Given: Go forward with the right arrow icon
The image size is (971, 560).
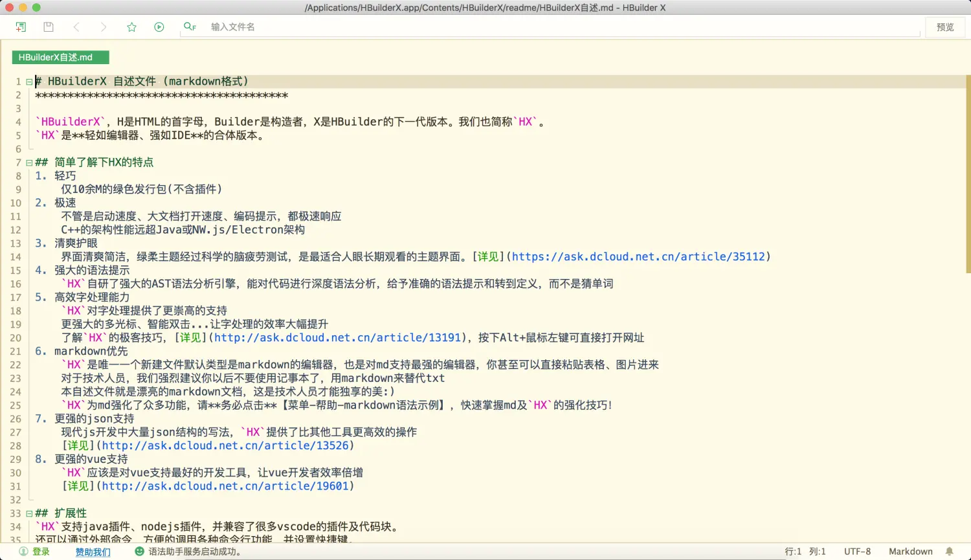Looking at the screenshot, I should click(104, 27).
